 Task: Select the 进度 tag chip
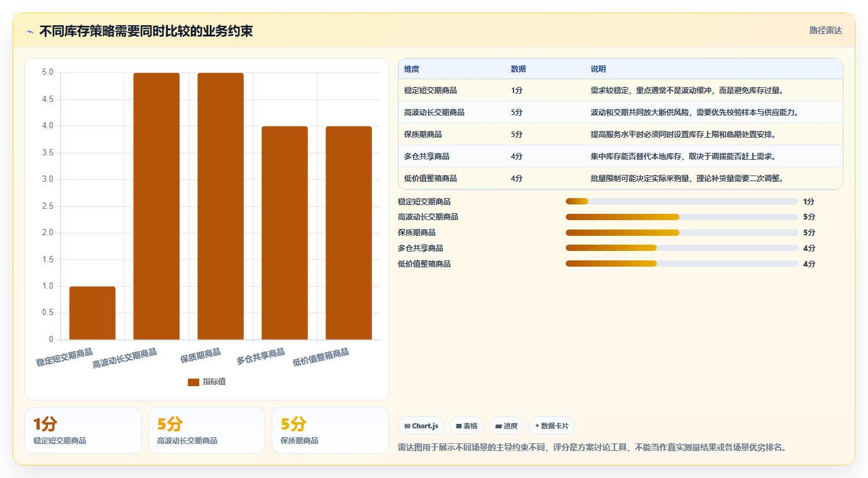[506, 426]
